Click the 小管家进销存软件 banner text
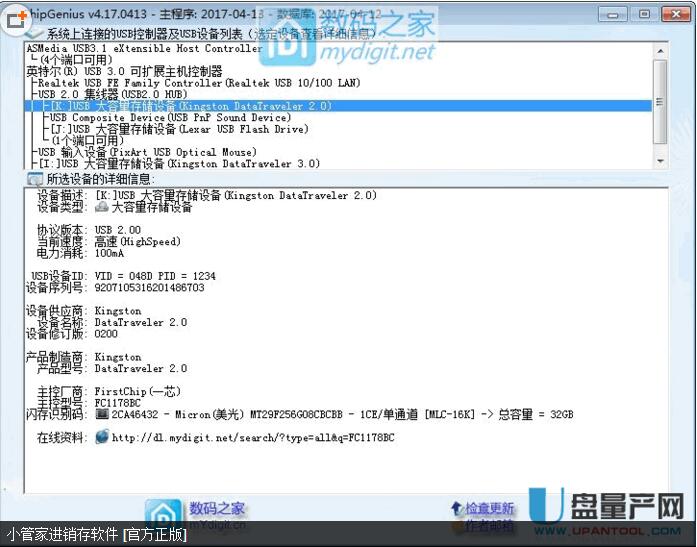 [x=97, y=534]
